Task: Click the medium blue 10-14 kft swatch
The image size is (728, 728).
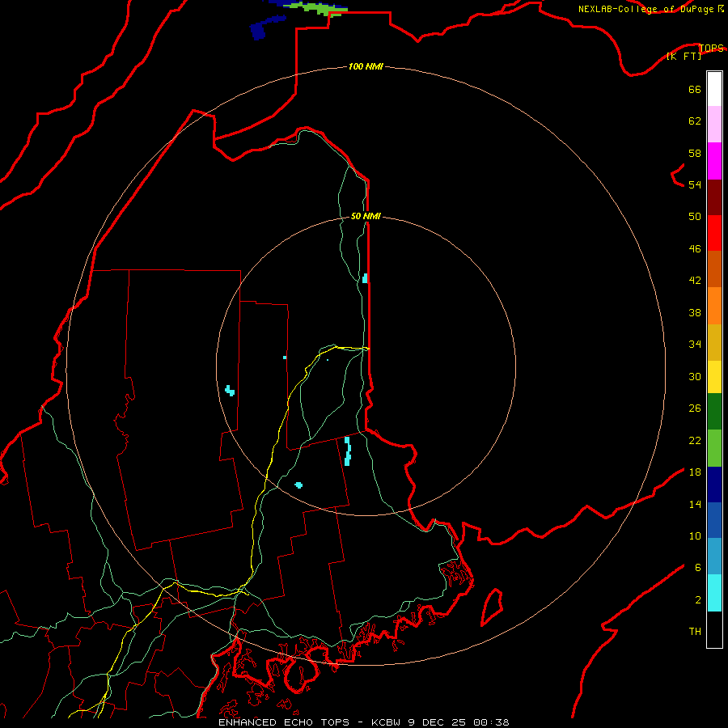Action: (714, 520)
